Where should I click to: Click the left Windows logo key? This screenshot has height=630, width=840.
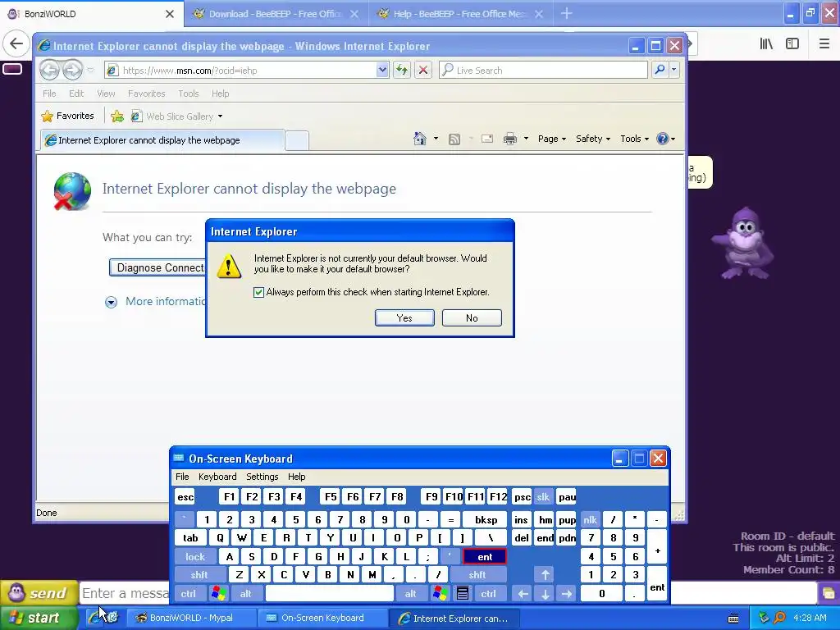pyautogui.click(x=218, y=594)
